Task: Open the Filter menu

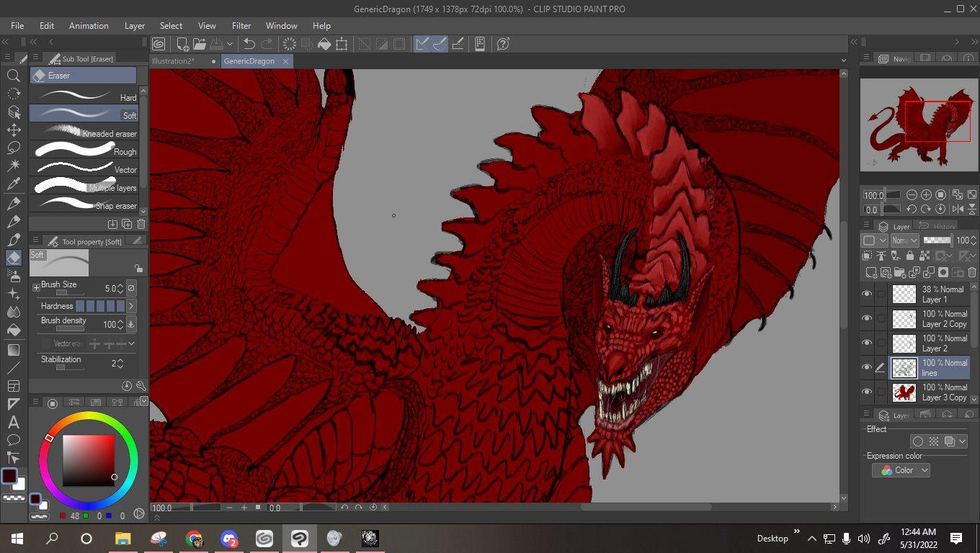Action: coord(241,26)
